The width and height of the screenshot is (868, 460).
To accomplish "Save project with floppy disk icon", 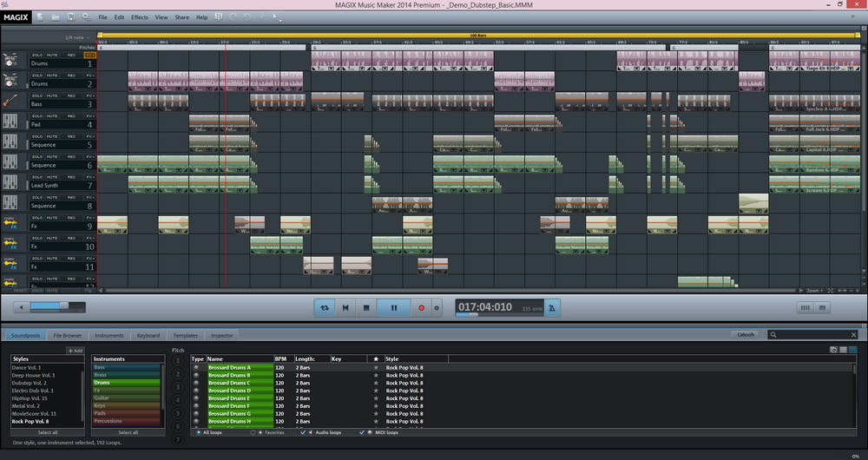I will click(71, 17).
